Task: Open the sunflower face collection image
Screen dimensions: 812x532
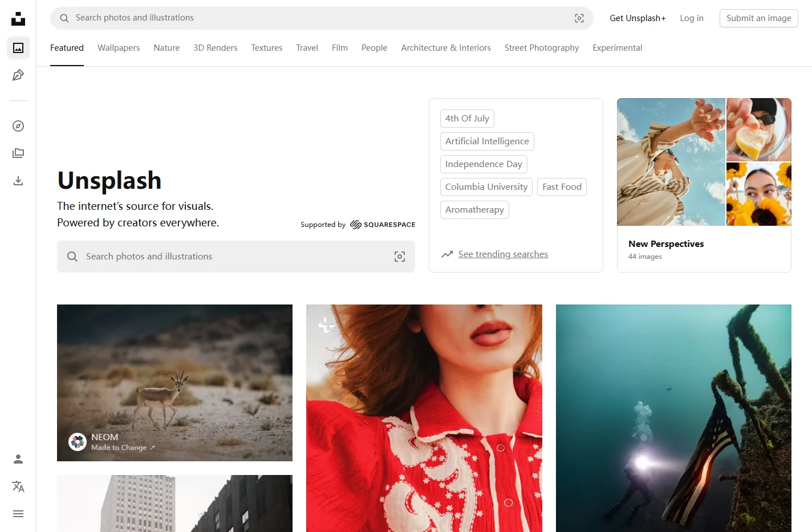Action: [x=759, y=194]
